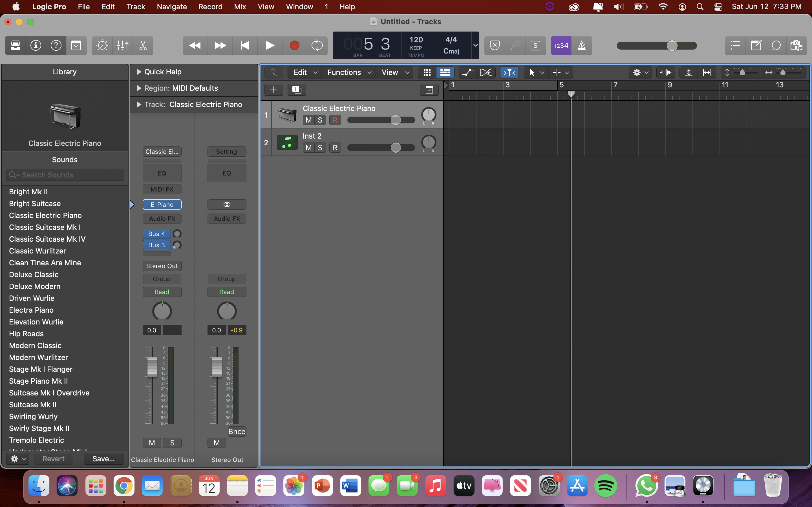Click the Revert button in the Library

click(53, 458)
